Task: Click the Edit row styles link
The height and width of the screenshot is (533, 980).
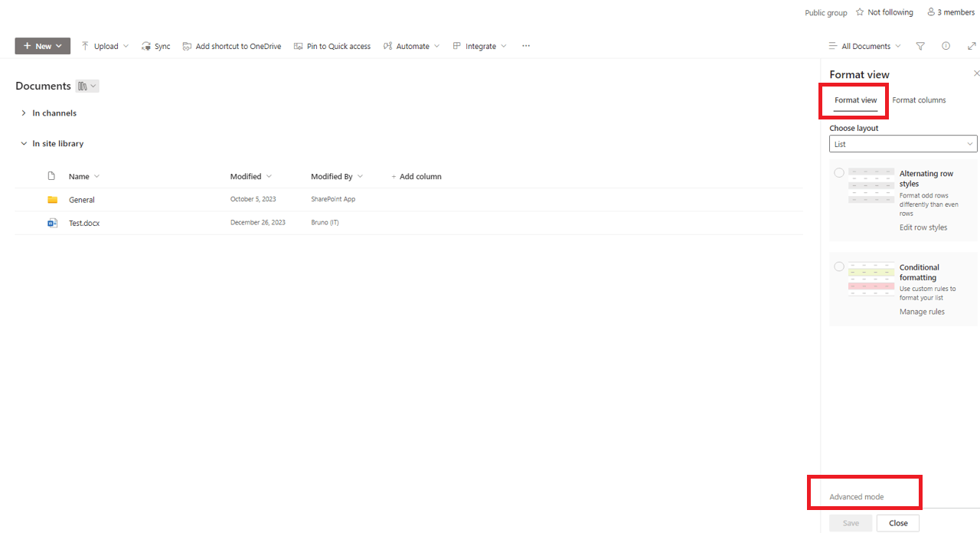Action: (923, 227)
